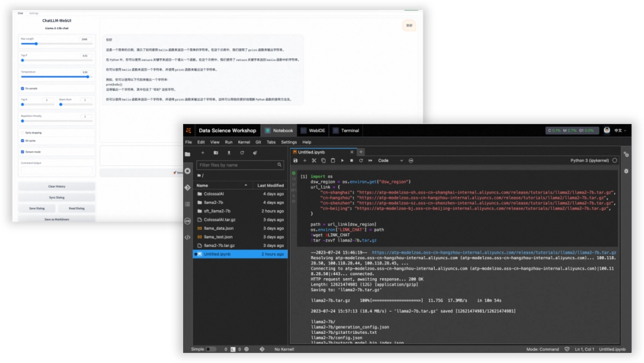
Task: Click the save notebook icon in toolbar
Action: 295,161
